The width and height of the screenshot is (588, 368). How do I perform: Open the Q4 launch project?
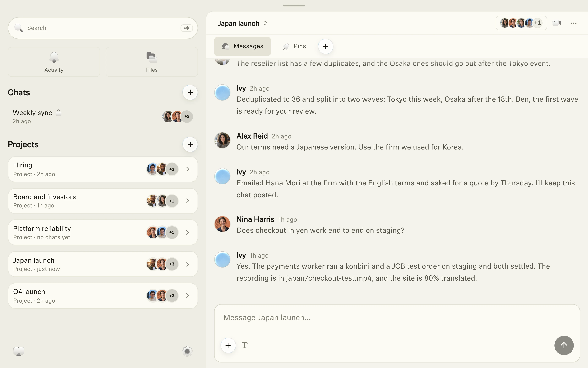pos(103,296)
